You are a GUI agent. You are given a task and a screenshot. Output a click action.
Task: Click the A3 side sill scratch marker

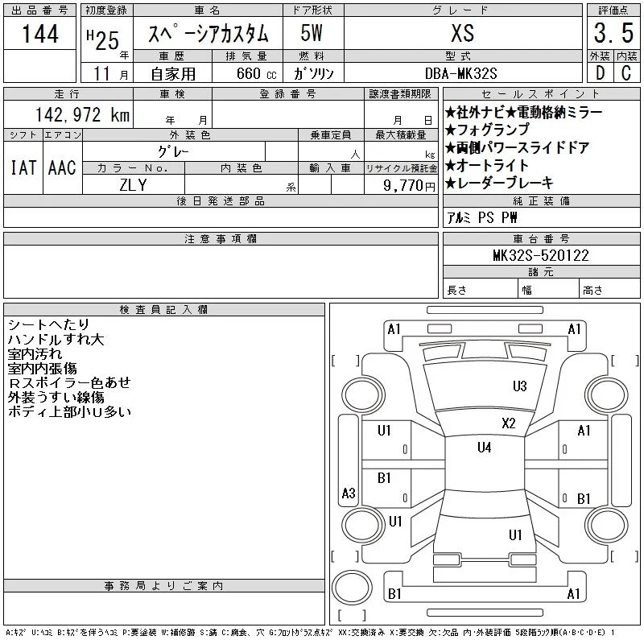point(349,493)
